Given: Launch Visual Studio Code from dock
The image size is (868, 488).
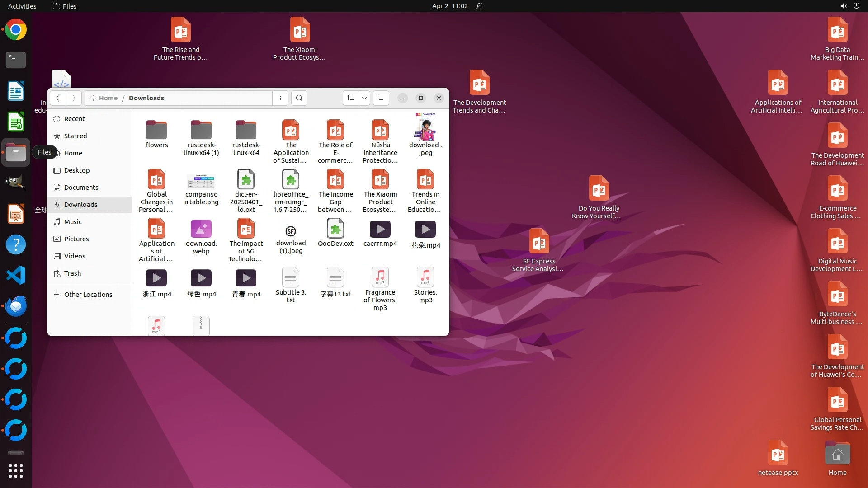Looking at the screenshot, I should pyautogui.click(x=16, y=275).
